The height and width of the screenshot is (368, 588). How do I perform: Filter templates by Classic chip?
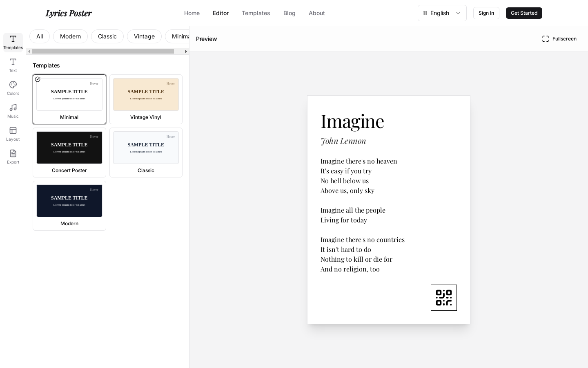(x=107, y=36)
